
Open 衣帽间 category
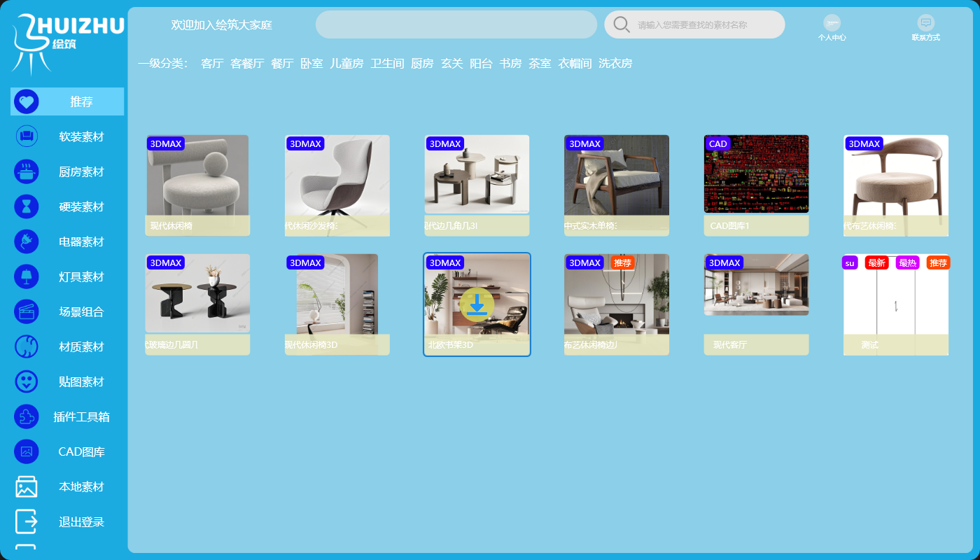(575, 64)
